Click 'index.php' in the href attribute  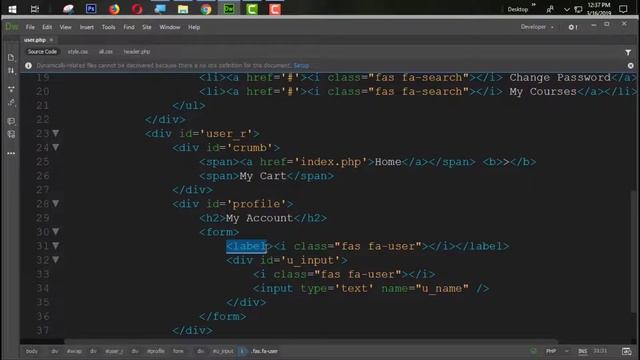point(331,162)
